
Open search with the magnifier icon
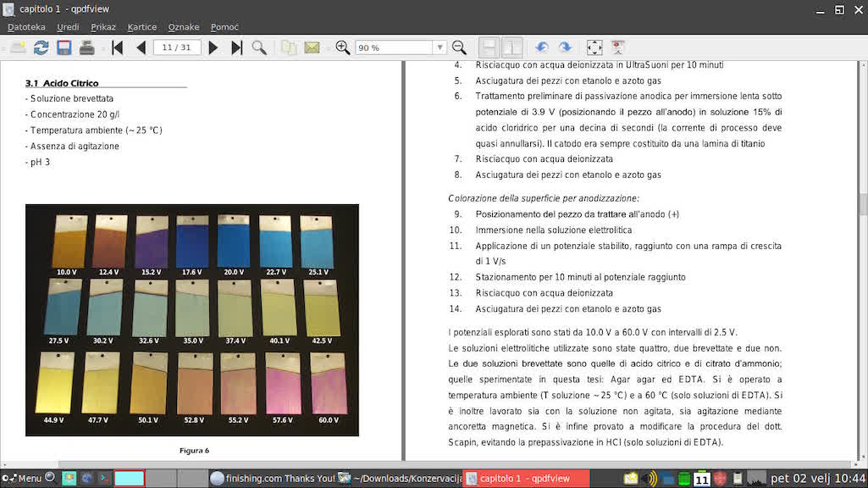click(259, 48)
